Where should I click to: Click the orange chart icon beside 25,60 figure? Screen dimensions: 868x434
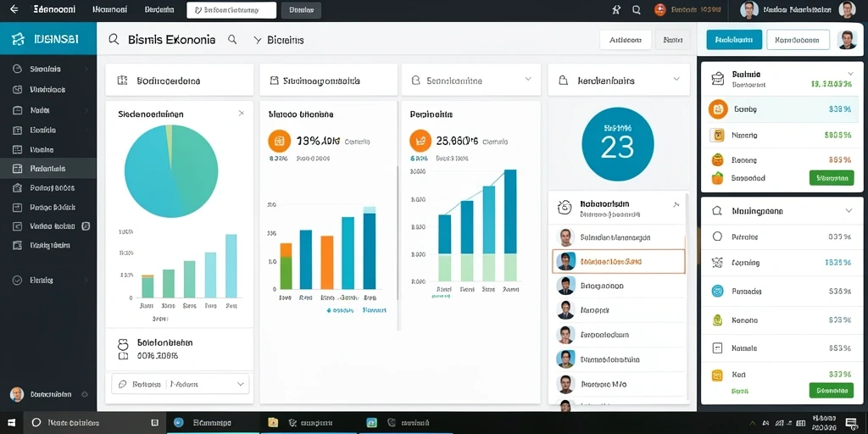tap(420, 141)
